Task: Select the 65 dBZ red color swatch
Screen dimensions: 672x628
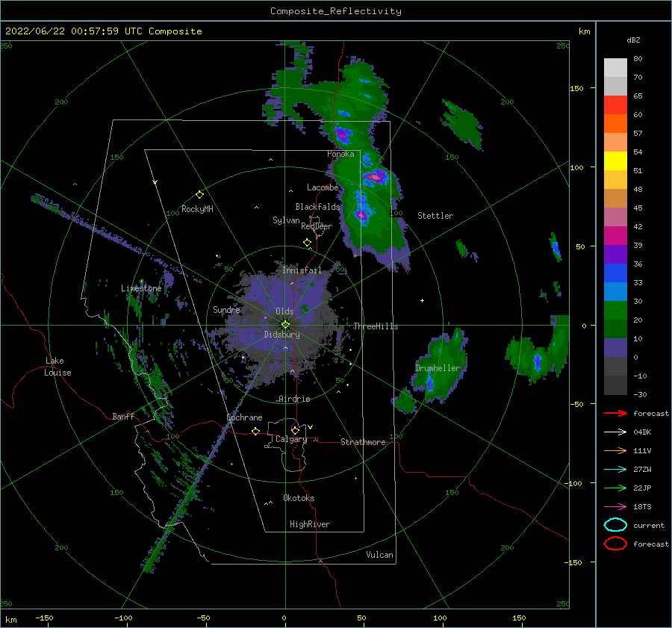Action: [615, 105]
